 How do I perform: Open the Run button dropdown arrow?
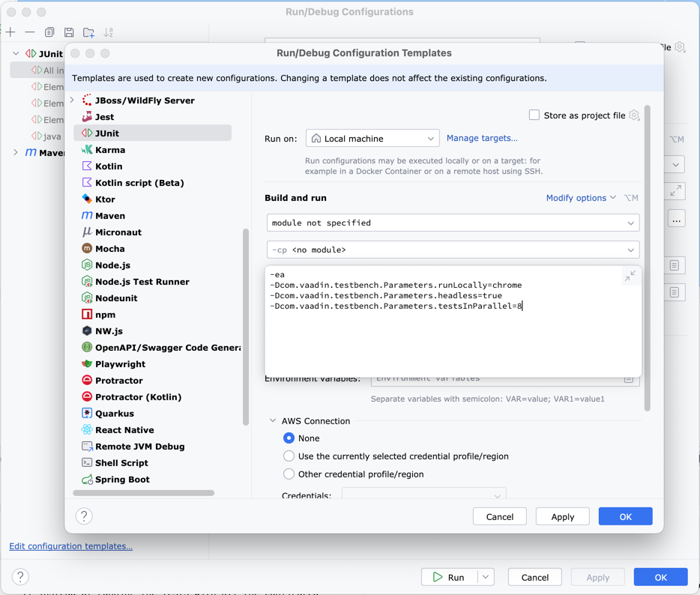486,577
